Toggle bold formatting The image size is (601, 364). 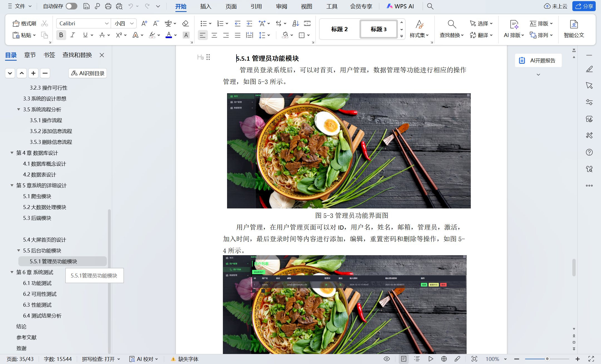pyautogui.click(x=61, y=35)
